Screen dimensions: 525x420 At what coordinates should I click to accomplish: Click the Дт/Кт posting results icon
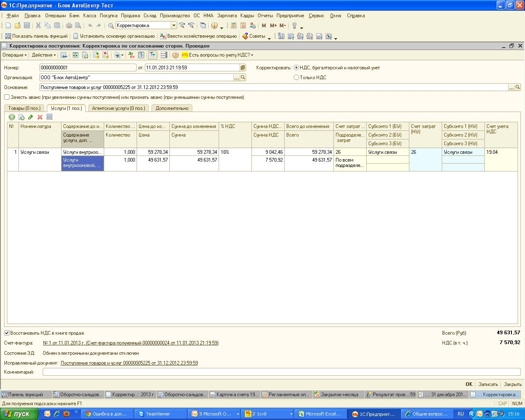tap(131, 55)
